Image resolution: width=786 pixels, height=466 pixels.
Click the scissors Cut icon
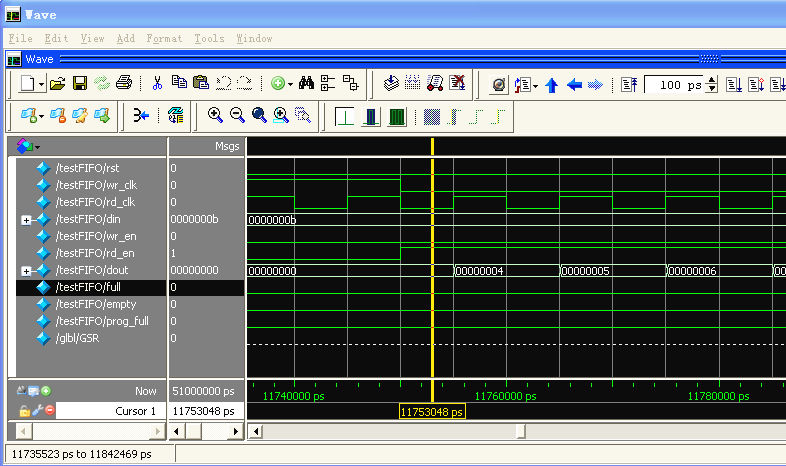pyautogui.click(x=157, y=84)
